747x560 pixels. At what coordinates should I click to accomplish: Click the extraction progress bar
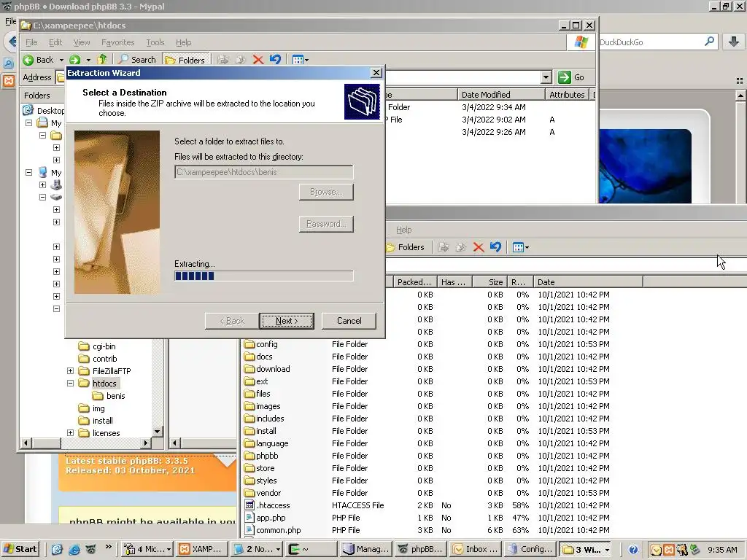(264, 276)
